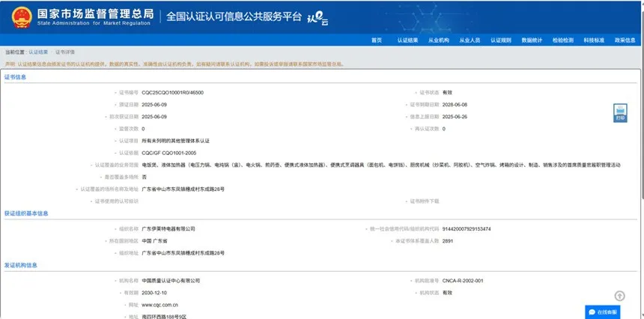Viewport: 644px width, 319px height.
Task: Click approval number CNCA-R-2002-001
Action: [x=463, y=281]
